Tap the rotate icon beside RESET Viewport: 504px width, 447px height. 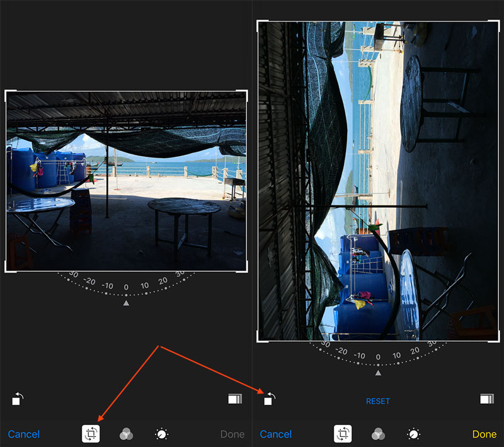pos(269,399)
